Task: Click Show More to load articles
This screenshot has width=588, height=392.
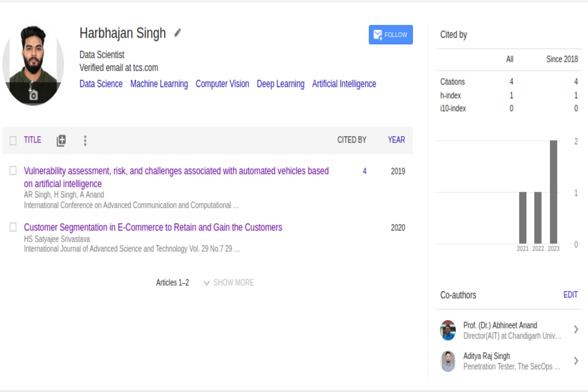Action: pos(229,283)
